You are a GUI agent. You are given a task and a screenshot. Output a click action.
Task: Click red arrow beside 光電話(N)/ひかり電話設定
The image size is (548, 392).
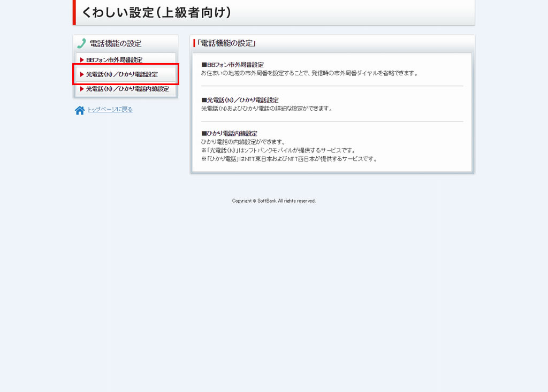click(82, 74)
